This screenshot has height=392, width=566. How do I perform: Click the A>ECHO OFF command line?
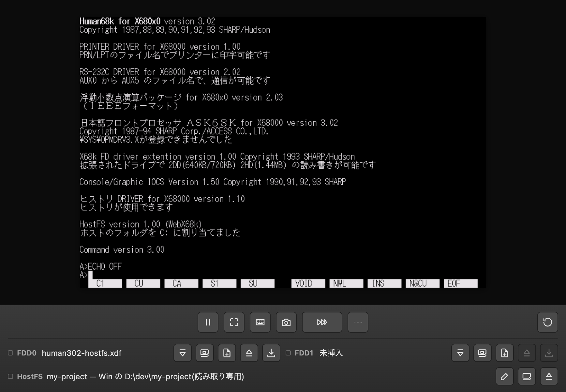(x=100, y=266)
